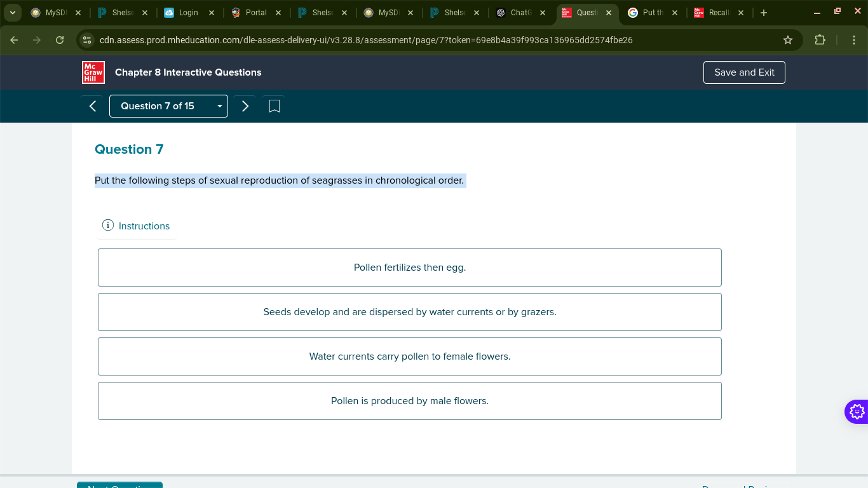Open the purple assistant gear widget
Screen dimensions: 868x488
[x=857, y=412]
